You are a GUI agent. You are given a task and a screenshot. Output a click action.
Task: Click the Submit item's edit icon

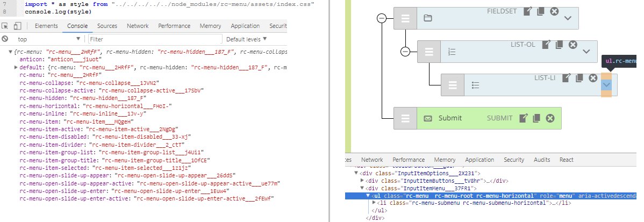pyautogui.click(x=524, y=118)
